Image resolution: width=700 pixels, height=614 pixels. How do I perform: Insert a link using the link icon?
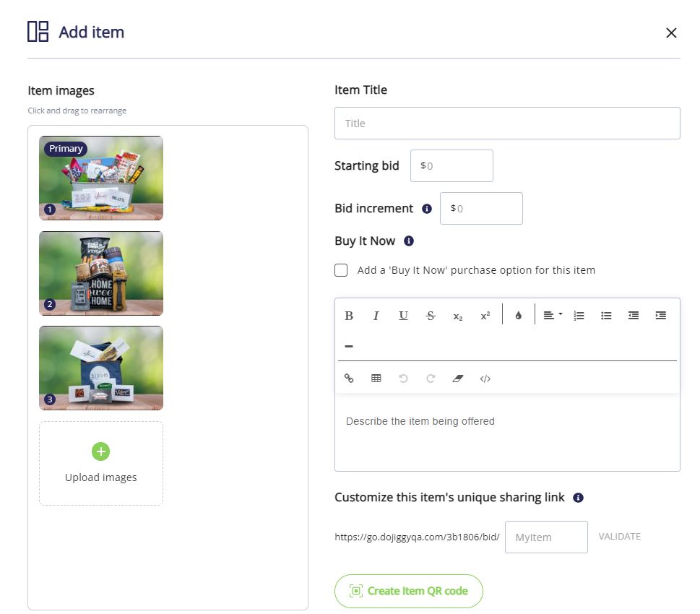(x=349, y=379)
